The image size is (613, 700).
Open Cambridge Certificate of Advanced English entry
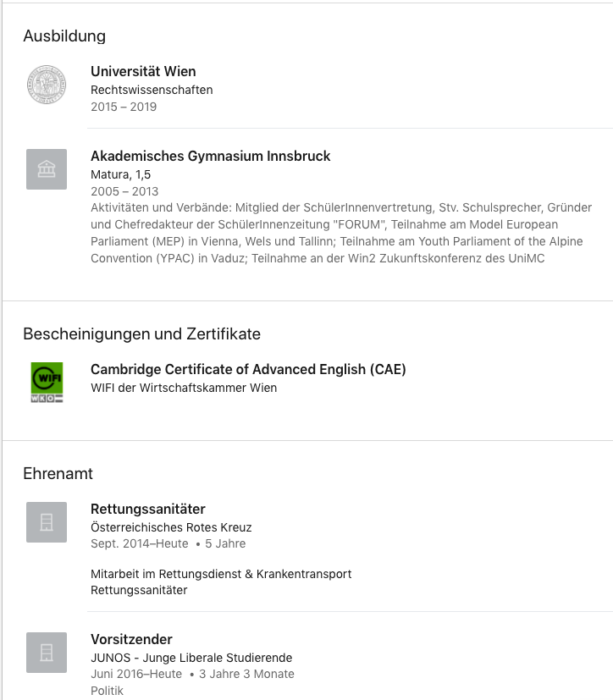point(248,370)
